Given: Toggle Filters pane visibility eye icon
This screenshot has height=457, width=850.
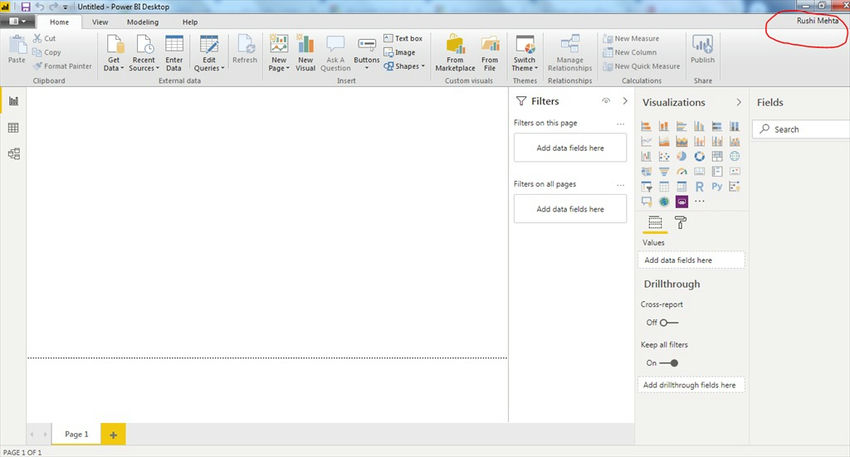Looking at the screenshot, I should pyautogui.click(x=606, y=101).
